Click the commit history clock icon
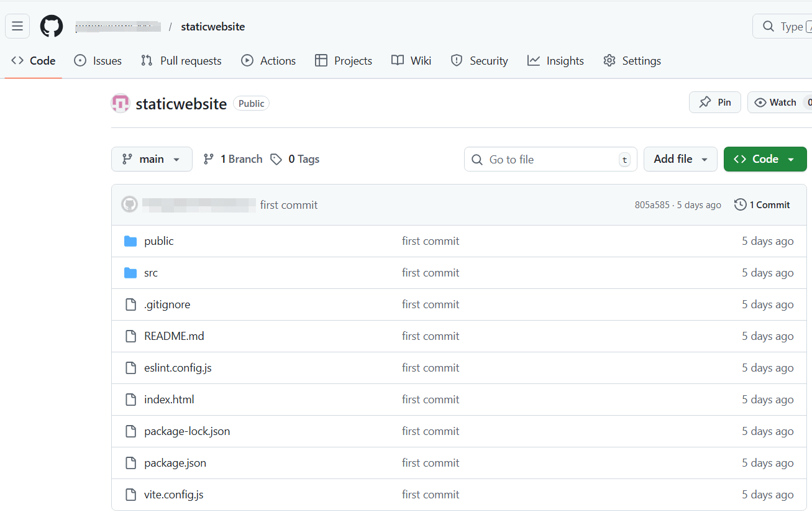The width and height of the screenshot is (812, 517). (x=740, y=205)
